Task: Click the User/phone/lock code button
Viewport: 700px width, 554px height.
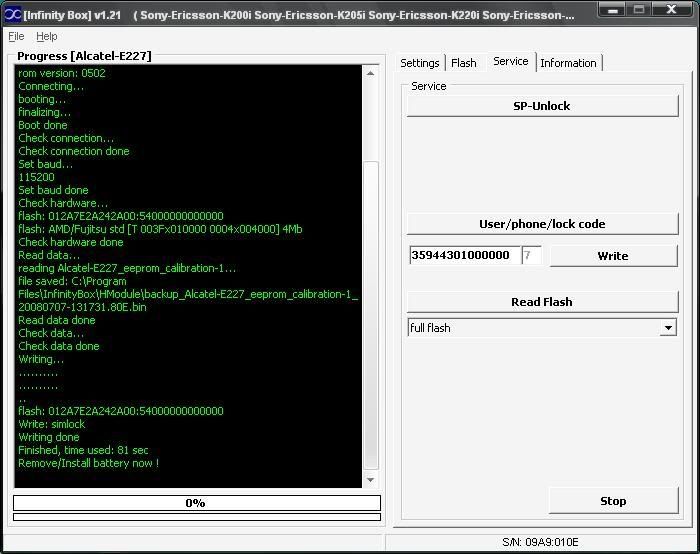Action: click(x=542, y=224)
